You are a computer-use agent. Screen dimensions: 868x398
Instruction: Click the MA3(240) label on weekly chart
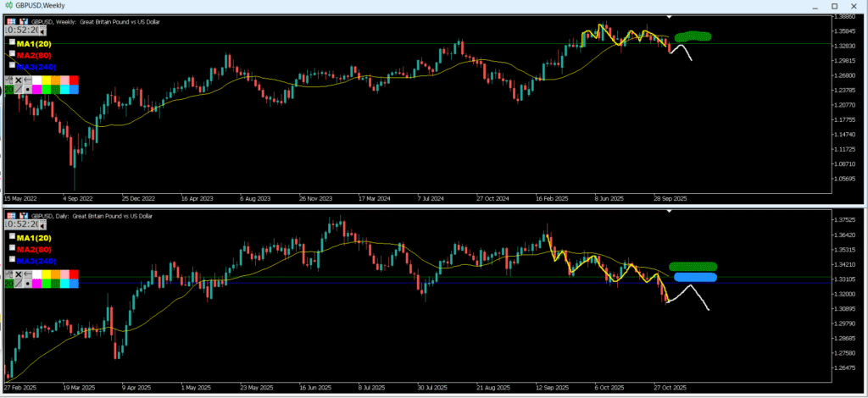[35, 65]
